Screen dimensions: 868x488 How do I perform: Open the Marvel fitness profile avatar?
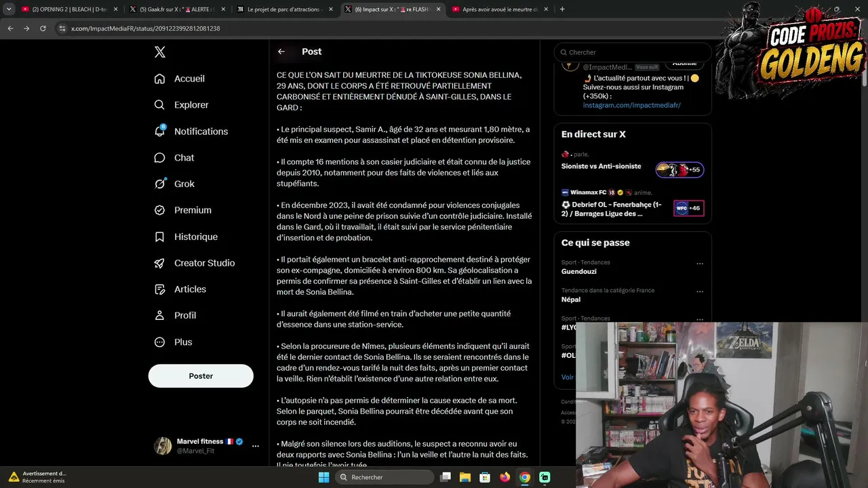(163, 446)
